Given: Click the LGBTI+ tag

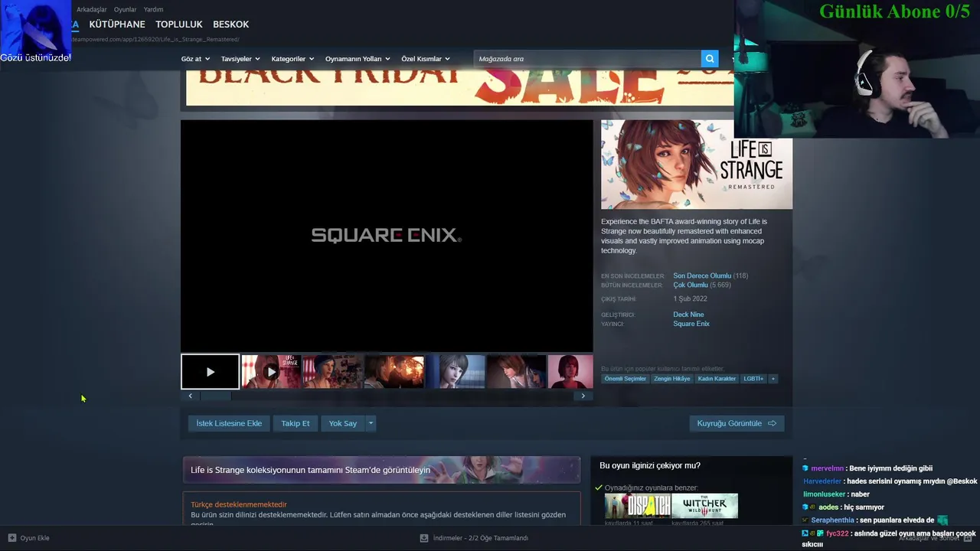Looking at the screenshot, I should [753, 379].
